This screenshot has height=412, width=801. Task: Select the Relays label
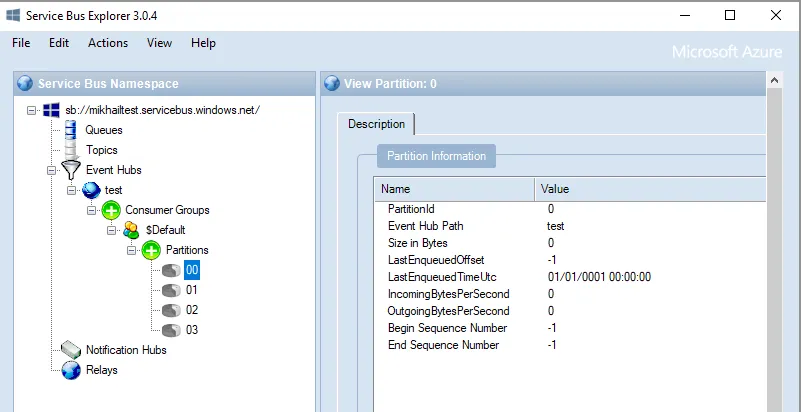coord(102,370)
